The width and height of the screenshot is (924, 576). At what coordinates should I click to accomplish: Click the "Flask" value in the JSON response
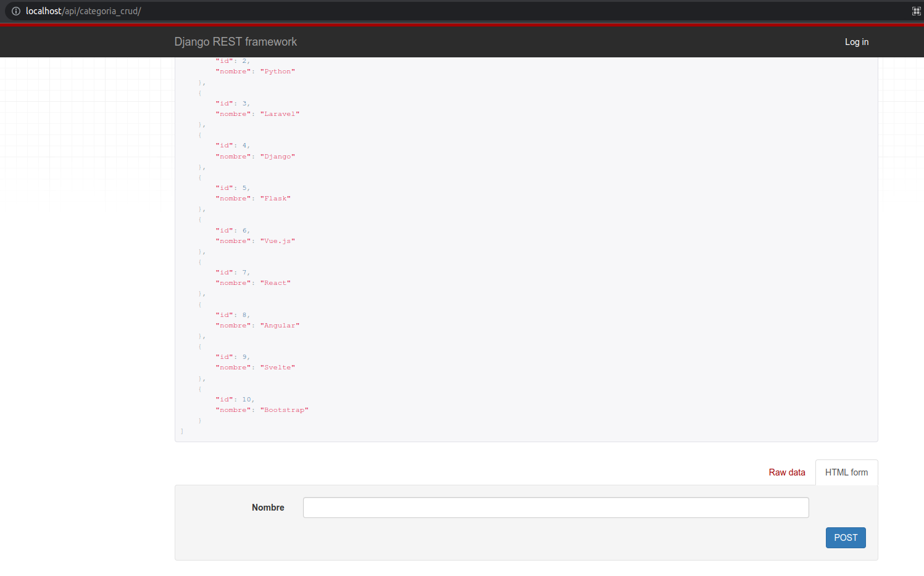[x=275, y=199]
